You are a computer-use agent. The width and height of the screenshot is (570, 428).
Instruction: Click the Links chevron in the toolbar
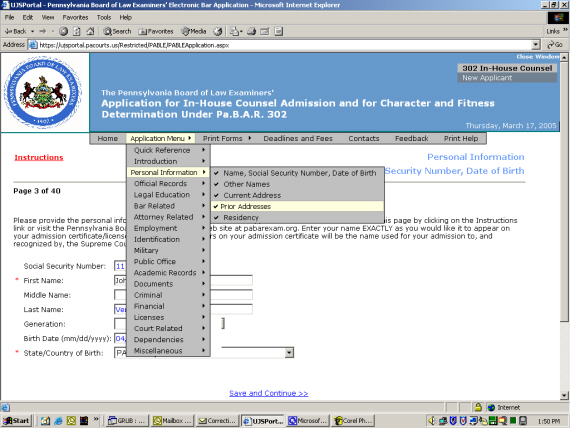coord(565,30)
